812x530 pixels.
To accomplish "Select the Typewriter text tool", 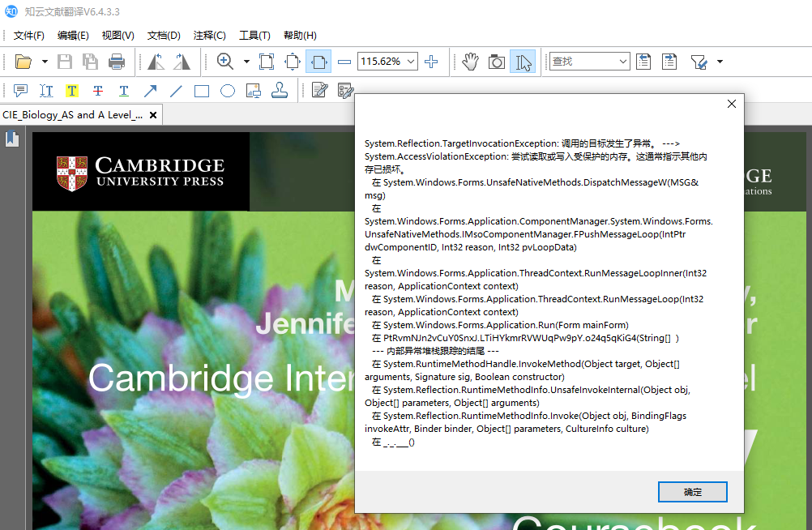I will tap(46, 91).
